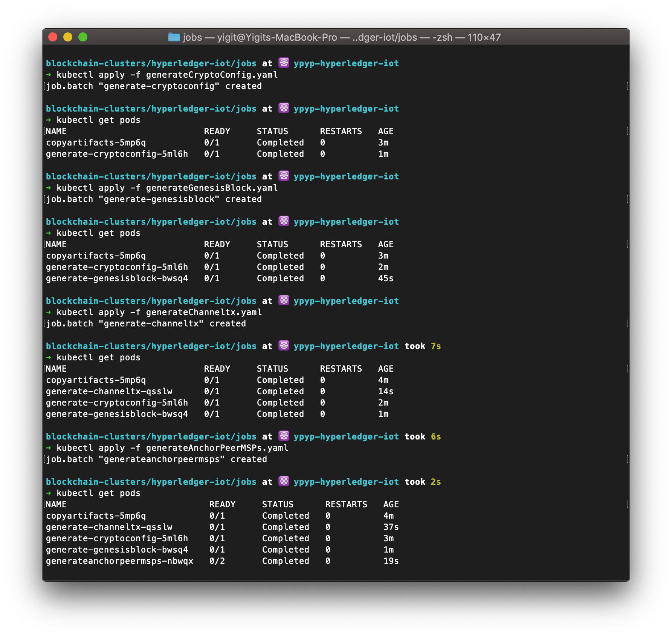Click the window title text 'jobs — yigit@Yigits-MacBook-Pro'
The image size is (672, 637).
click(260, 37)
